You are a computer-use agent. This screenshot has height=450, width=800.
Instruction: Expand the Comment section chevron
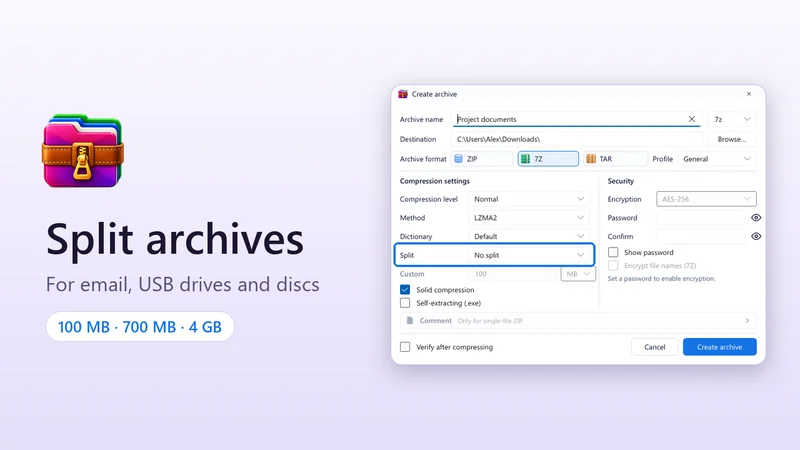click(747, 320)
